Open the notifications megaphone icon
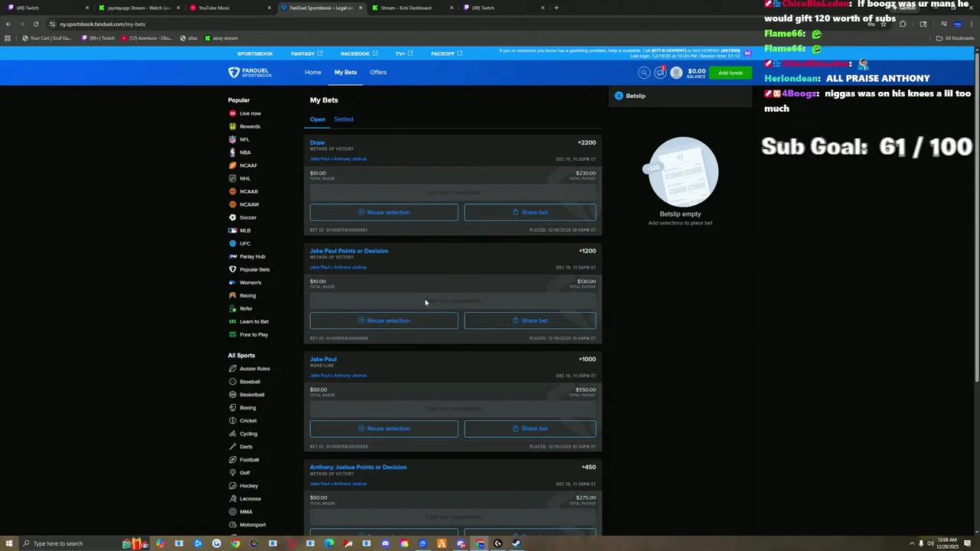Image resolution: width=980 pixels, height=551 pixels. click(x=660, y=73)
